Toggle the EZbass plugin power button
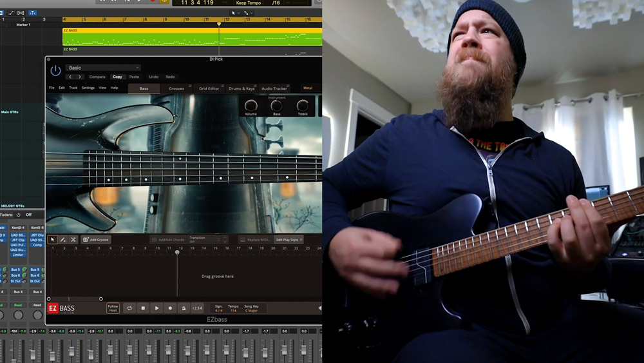Image resolution: width=644 pixels, height=363 pixels. click(x=55, y=70)
